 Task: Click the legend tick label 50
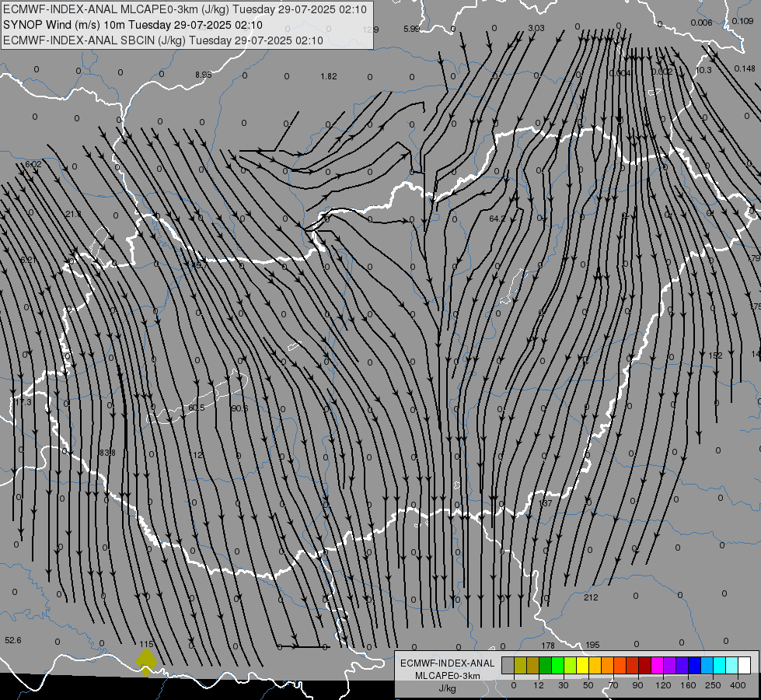click(588, 685)
